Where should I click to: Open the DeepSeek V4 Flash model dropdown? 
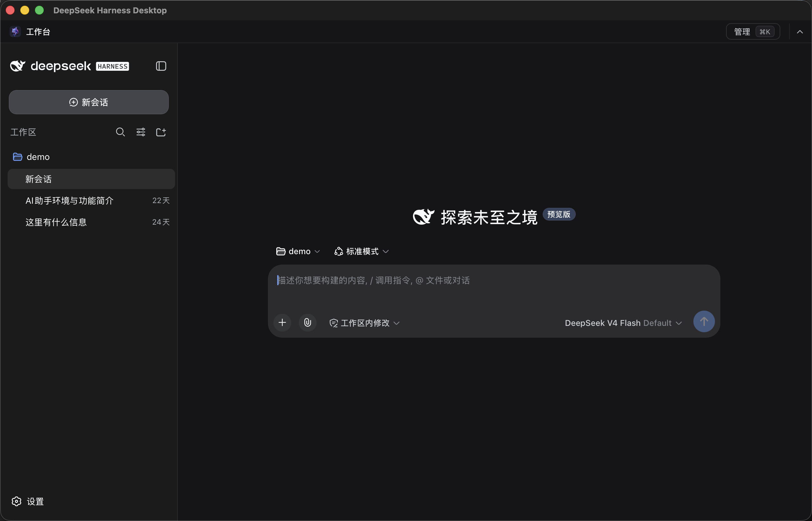pyautogui.click(x=623, y=323)
